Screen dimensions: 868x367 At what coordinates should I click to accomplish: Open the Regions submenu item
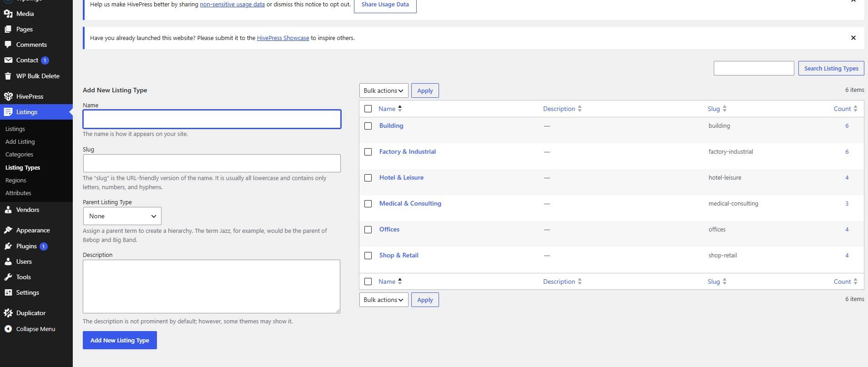click(15, 181)
